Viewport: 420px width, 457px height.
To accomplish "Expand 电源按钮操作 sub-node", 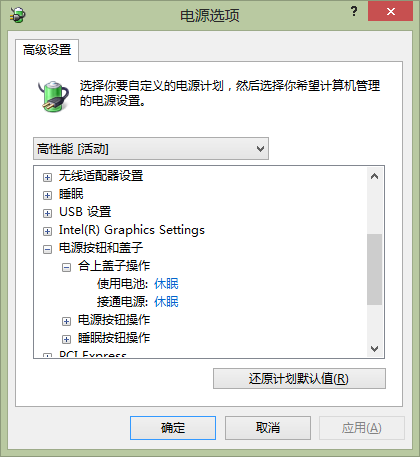I will coord(66,321).
